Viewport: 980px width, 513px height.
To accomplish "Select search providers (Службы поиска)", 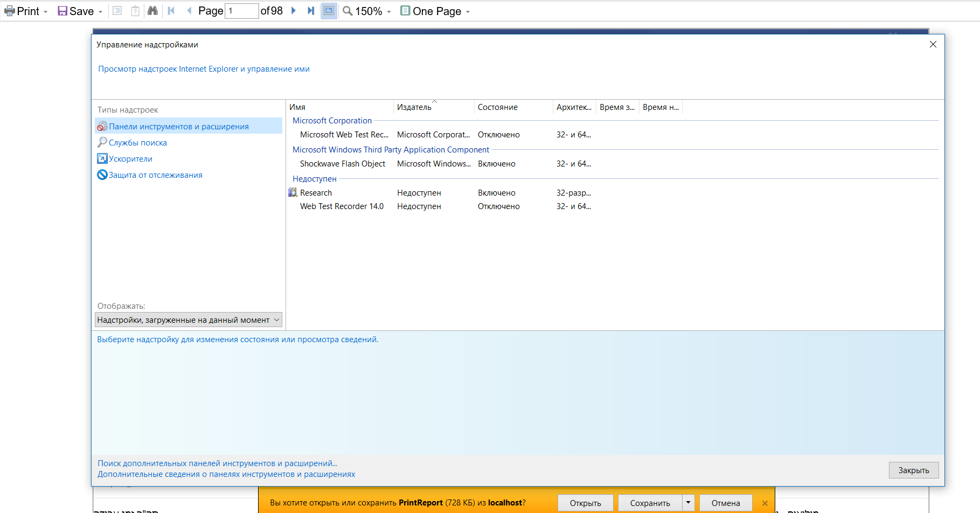I will click(138, 143).
